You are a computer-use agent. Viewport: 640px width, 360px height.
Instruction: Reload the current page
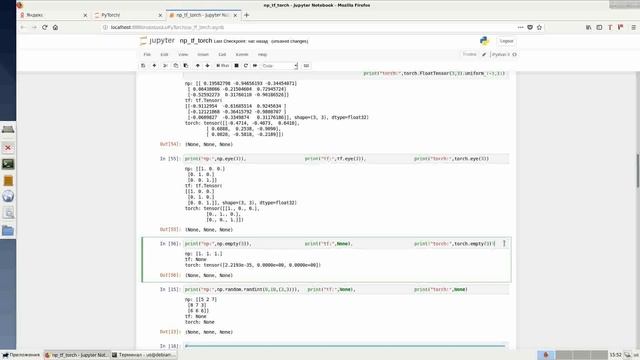point(45,27)
